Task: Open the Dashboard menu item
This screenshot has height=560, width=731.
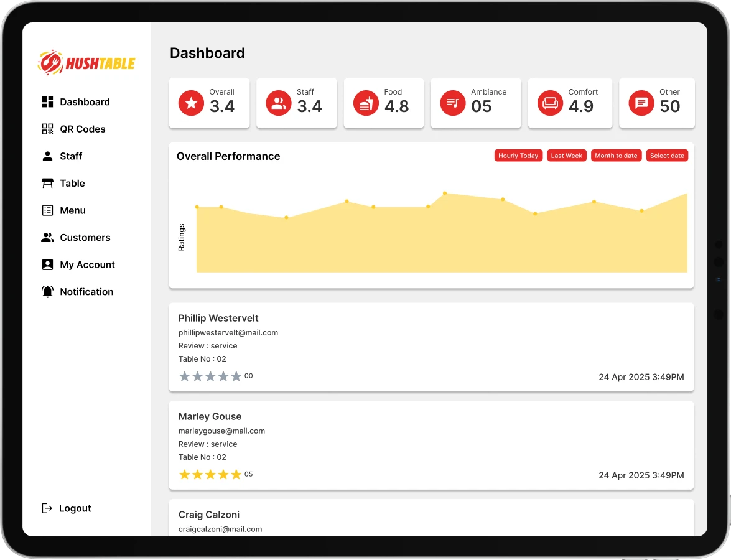Action: click(x=85, y=101)
